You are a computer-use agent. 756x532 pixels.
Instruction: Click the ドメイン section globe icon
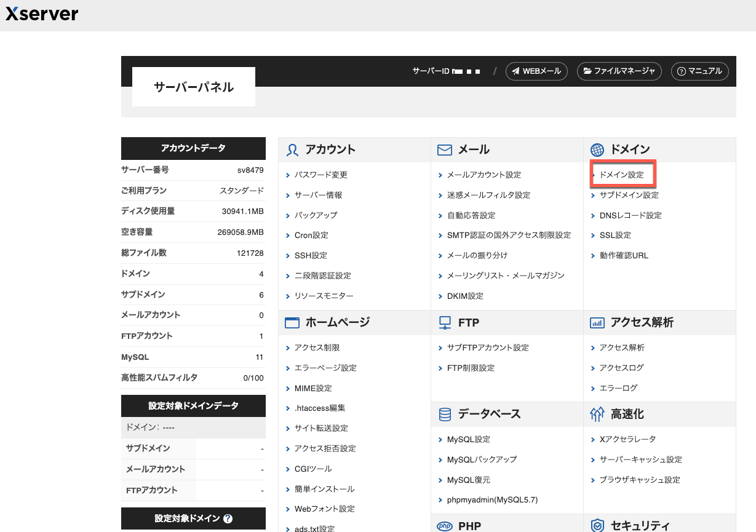coord(597,149)
